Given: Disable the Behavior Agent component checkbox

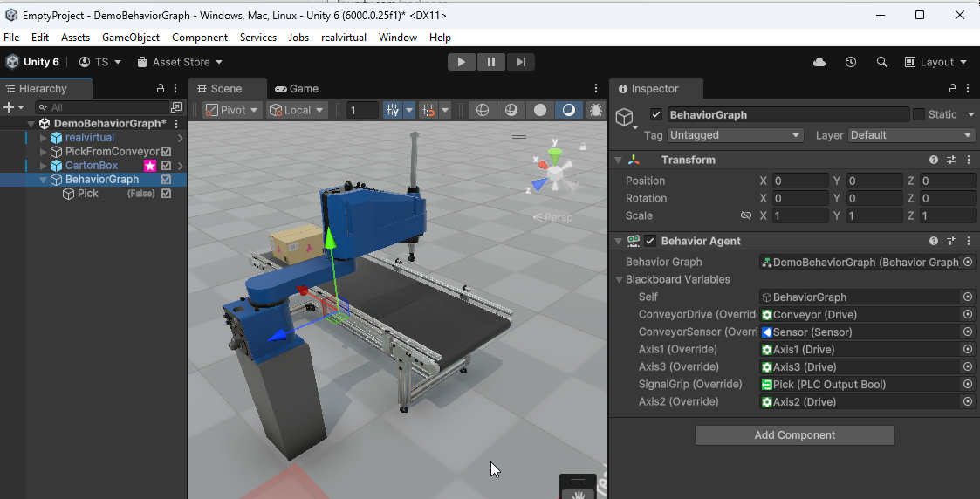Looking at the screenshot, I should (650, 241).
